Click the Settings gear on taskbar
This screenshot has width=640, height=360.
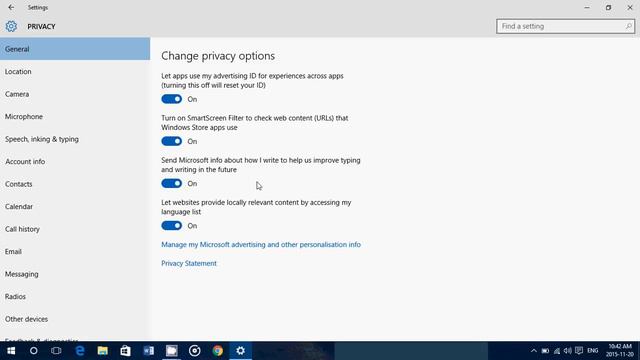pyautogui.click(x=240, y=351)
